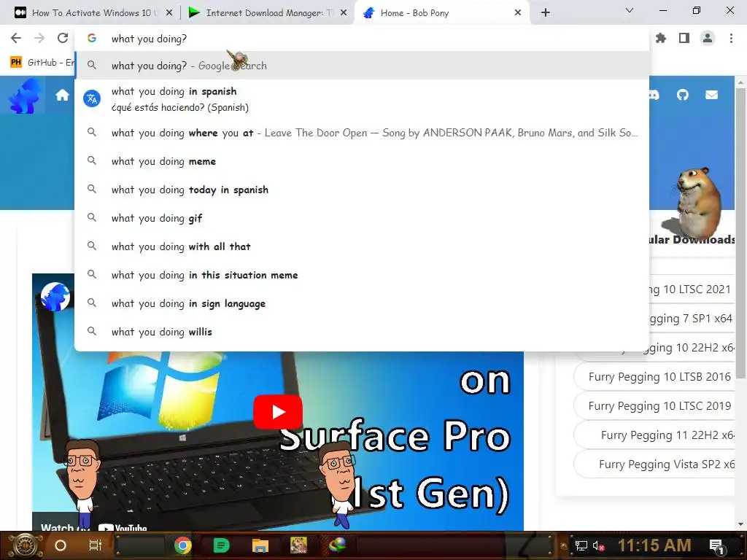The height and width of the screenshot is (560, 747).
Task: Select 'what you doing in this situation meme'
Action: 362,275
